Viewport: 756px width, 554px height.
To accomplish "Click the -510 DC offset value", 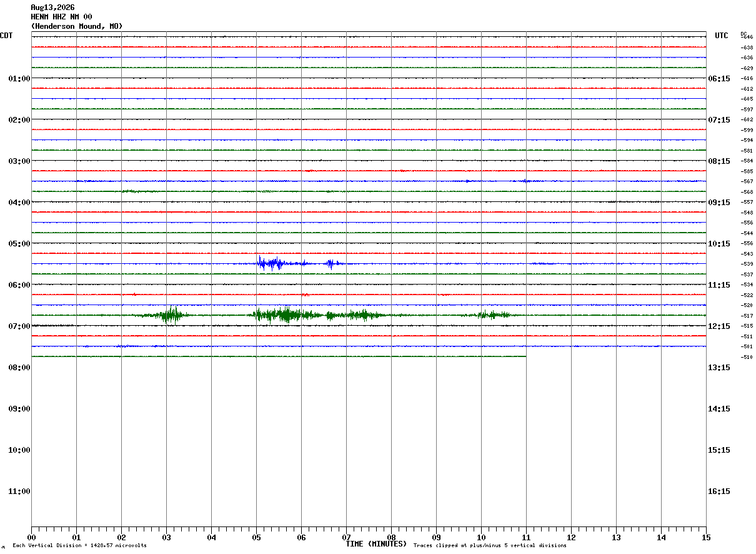I will point(747,357).
